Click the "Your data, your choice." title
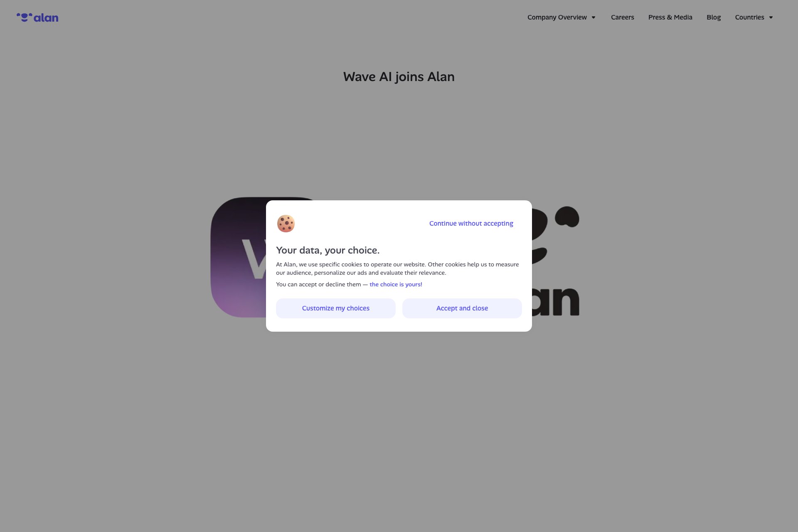The width and height of the screenshot is (798, 532). pos(328,250)
